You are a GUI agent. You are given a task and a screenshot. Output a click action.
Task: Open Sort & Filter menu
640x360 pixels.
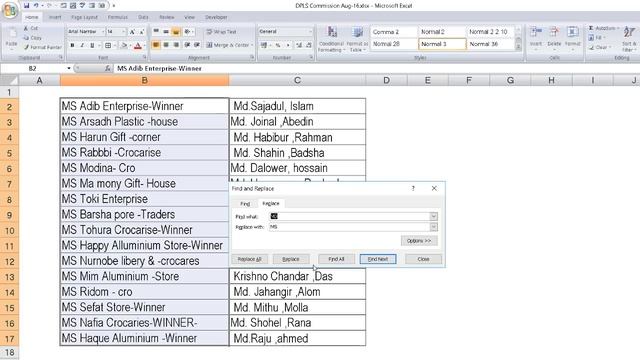pyautogui.click(x=629, y=38)
